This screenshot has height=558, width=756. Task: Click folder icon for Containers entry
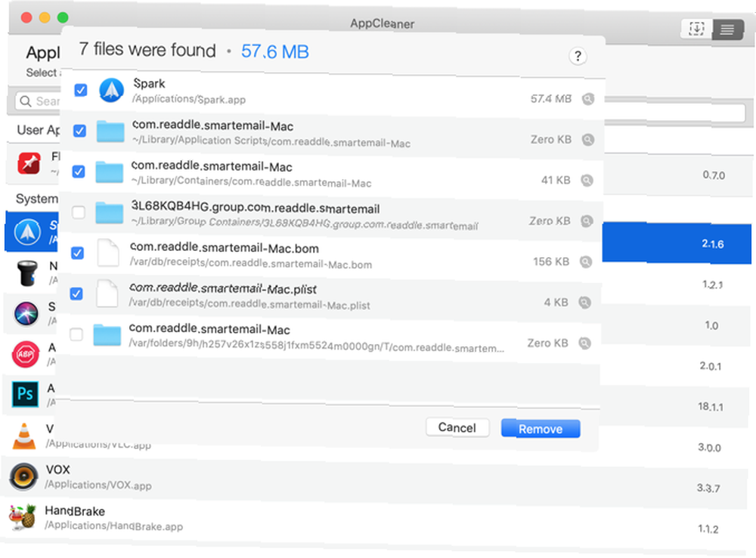coord(110,172)
